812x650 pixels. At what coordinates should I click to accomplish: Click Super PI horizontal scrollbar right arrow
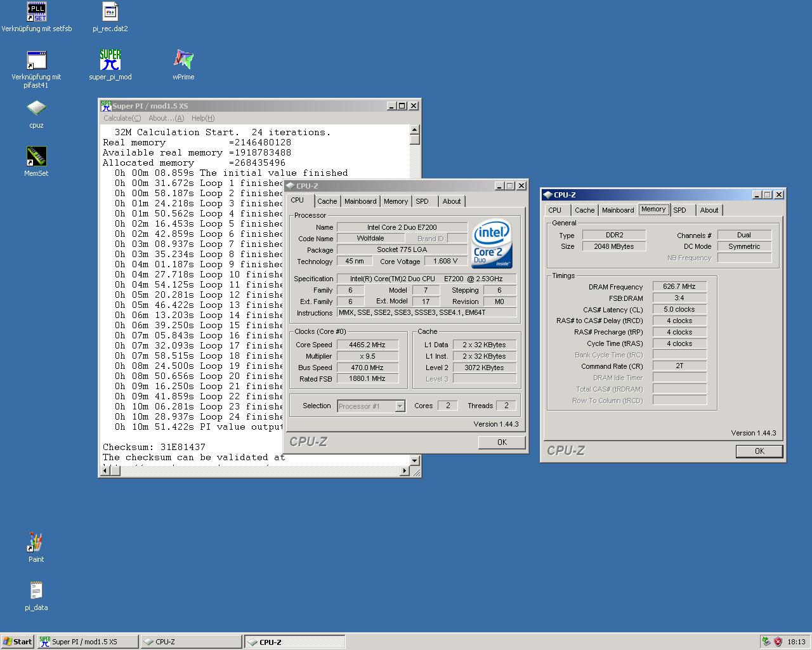[405, 471]
